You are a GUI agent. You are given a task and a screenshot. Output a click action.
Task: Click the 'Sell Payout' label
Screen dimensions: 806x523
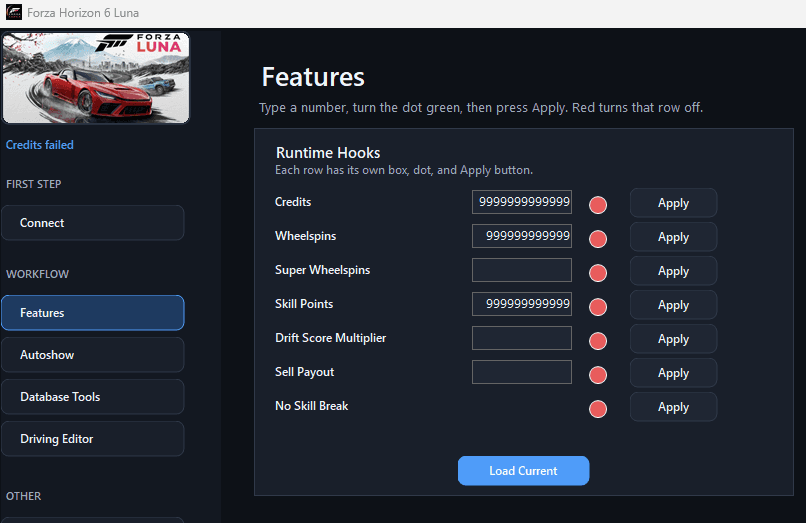304,372
